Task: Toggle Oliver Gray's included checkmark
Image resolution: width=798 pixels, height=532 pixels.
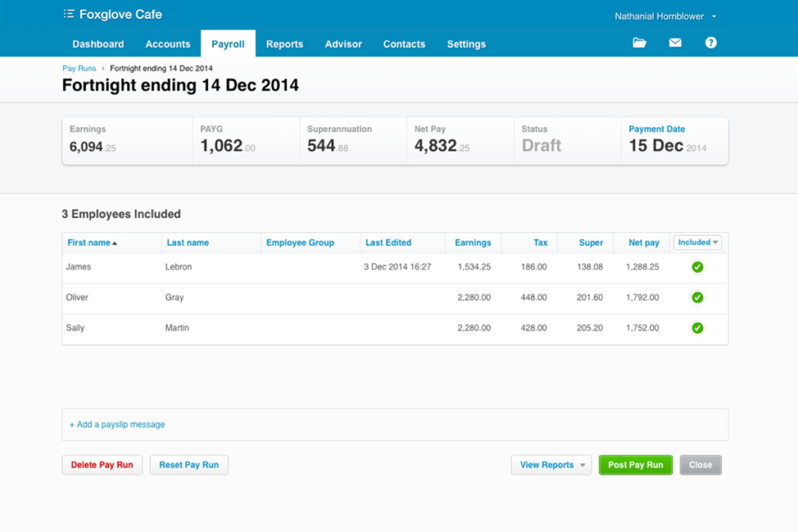Action: click(x=697, y=297)
